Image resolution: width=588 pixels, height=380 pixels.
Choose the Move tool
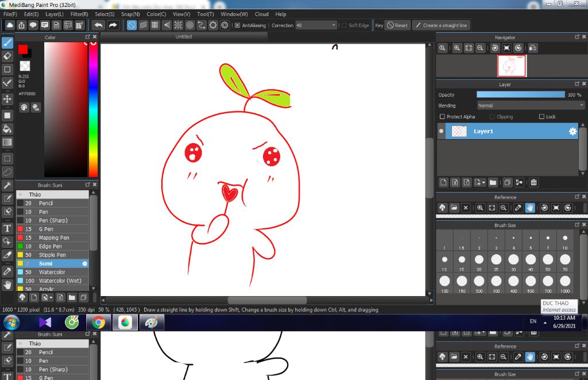coord(7,99)
